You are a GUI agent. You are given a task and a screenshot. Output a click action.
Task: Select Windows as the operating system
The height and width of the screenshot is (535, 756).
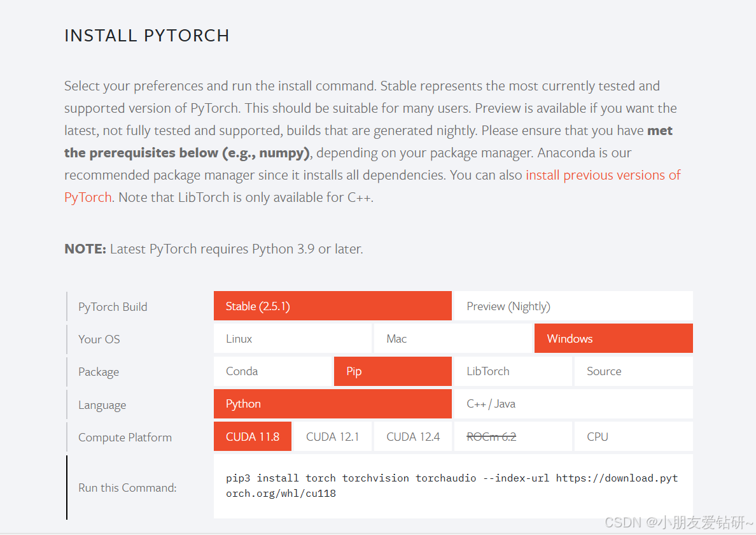coord(613,338)
